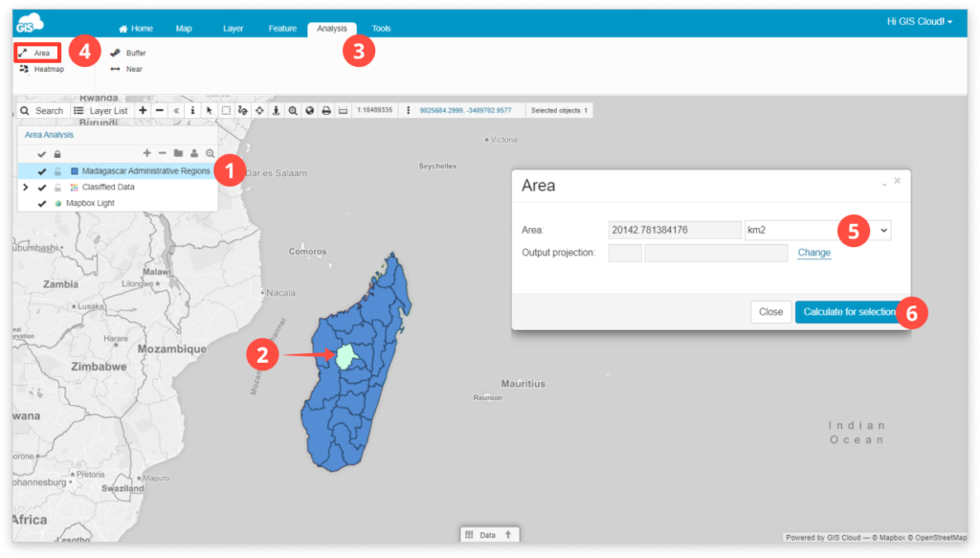Click the print map icon in toolbar
Viewport: 980px width, 558px height.
tap(326, 111)
